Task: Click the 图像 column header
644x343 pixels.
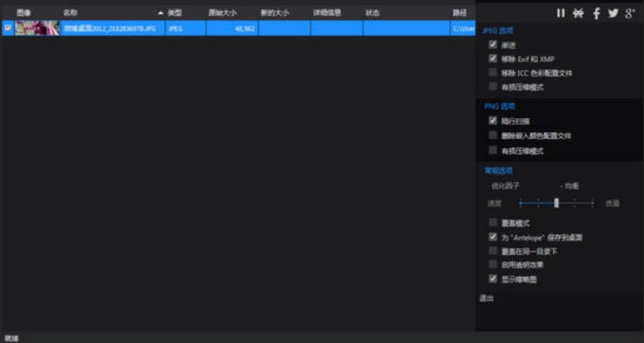Action: click(x=23, y=13)
